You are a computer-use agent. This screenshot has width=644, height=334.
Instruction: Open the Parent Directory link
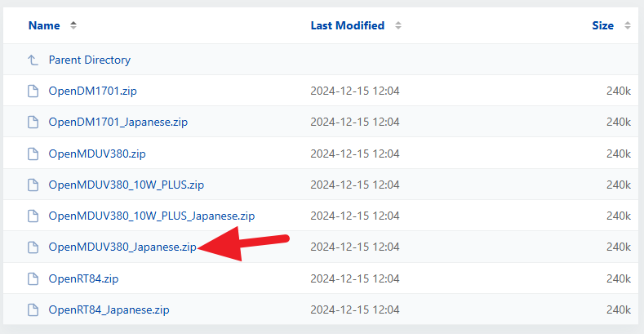tap(89, 60)
